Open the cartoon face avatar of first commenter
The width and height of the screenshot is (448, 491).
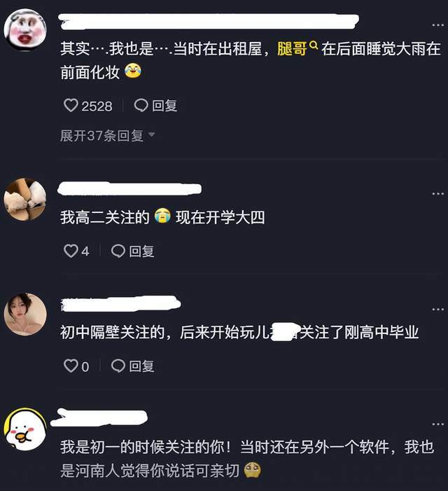pos(25,29)
